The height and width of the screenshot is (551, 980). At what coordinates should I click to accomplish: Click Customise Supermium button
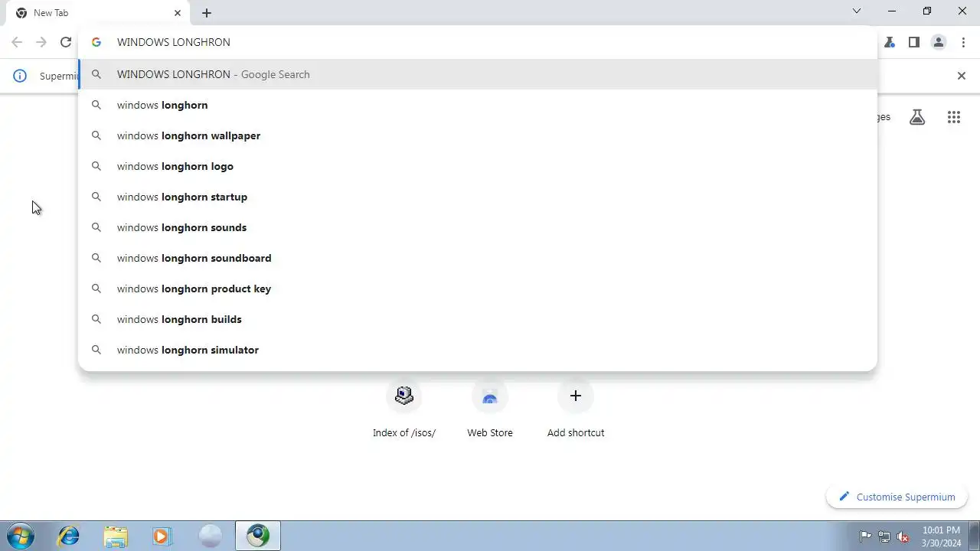pyautogui.click(x=897, y=497)
